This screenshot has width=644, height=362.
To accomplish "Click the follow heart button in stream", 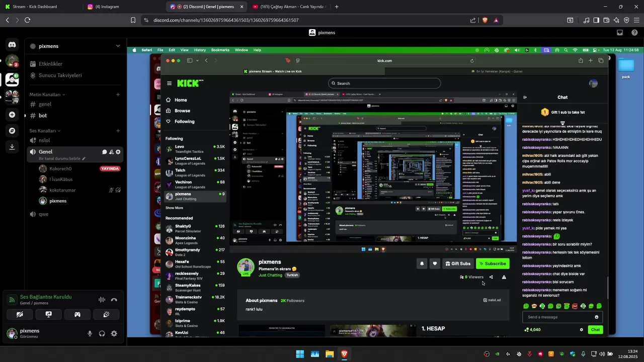I will click(435, 263).
